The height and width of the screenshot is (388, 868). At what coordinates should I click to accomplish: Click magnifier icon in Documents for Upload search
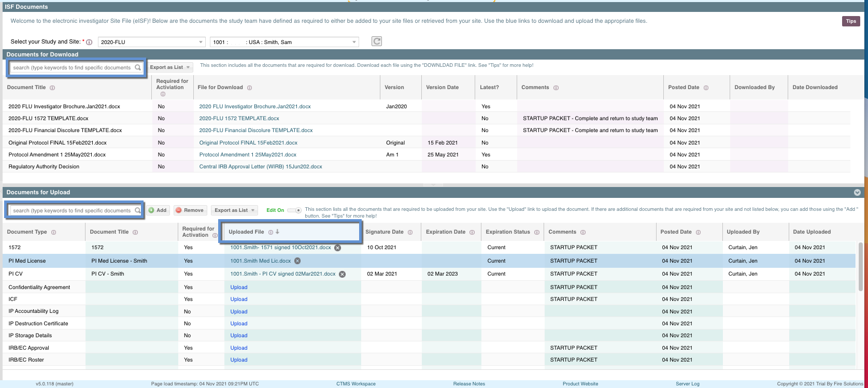pos(138,210)
